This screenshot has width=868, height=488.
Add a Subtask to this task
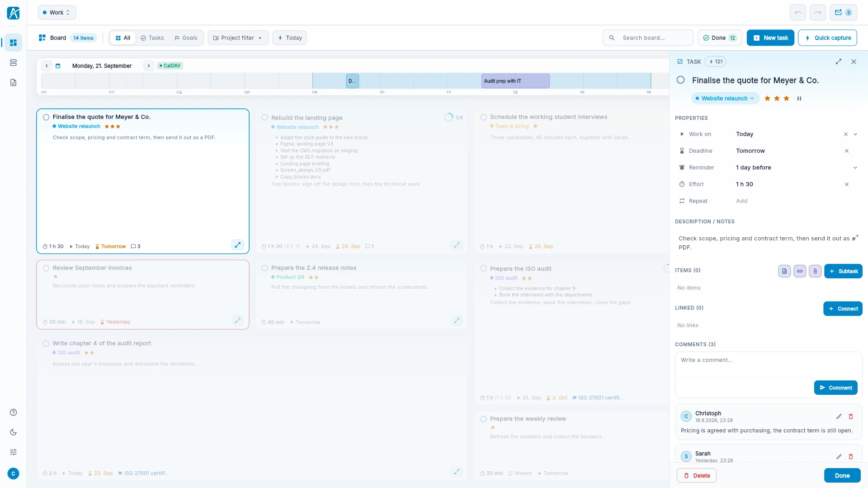click(843, 271)
